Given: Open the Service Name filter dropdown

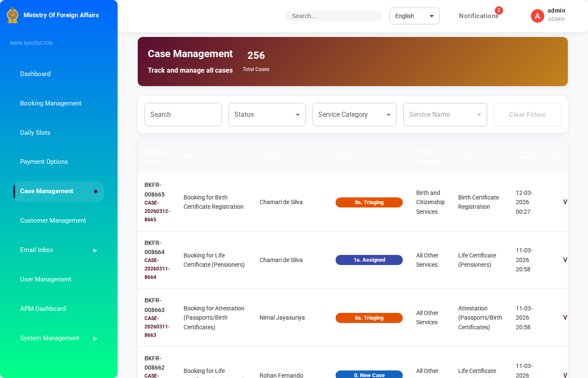Looking at the screenshot, I should pyautogui.click(x=445, y=115).
